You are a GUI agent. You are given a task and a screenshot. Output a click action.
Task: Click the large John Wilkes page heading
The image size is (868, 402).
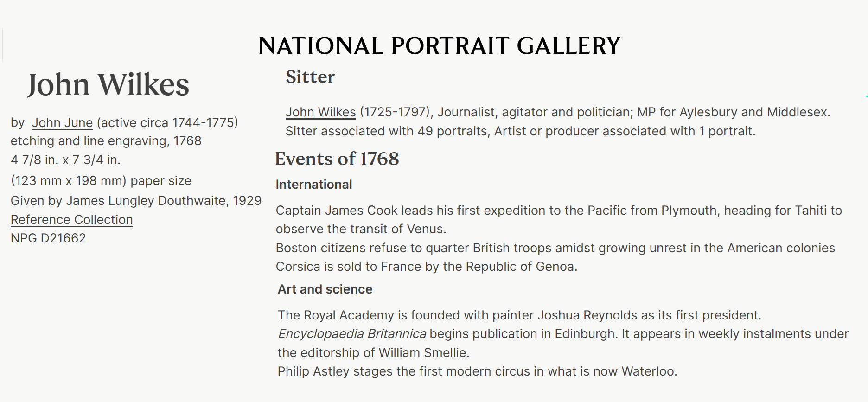pos(108,85)
